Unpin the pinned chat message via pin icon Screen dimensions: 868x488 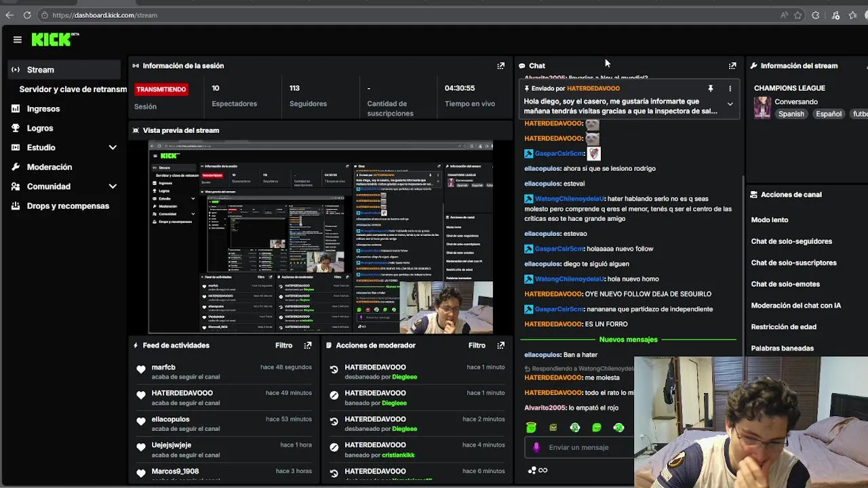[x=711, y=88]
